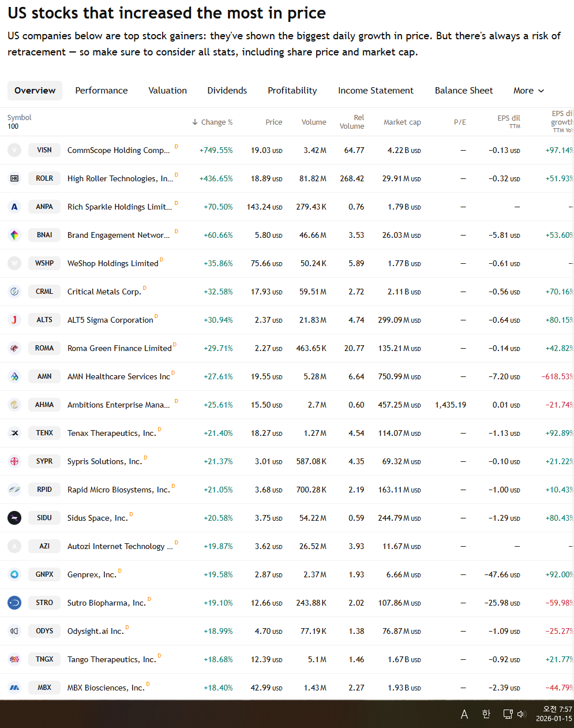Sort by Volume column header

[314, 122]
